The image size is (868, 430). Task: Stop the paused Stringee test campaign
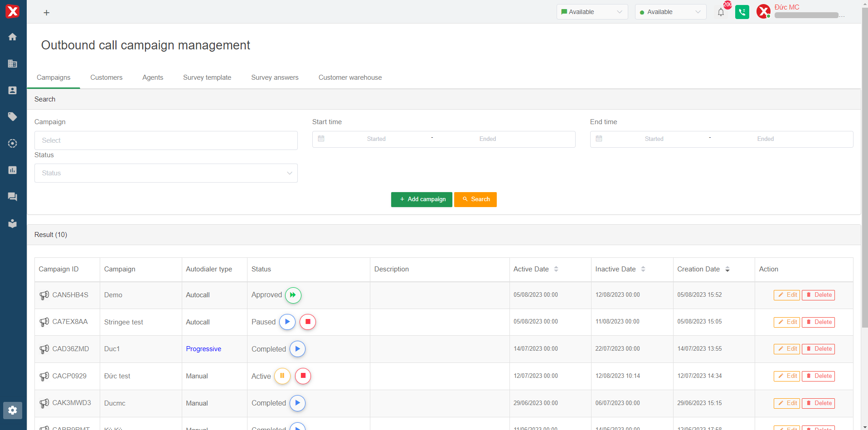pos(308,322)
